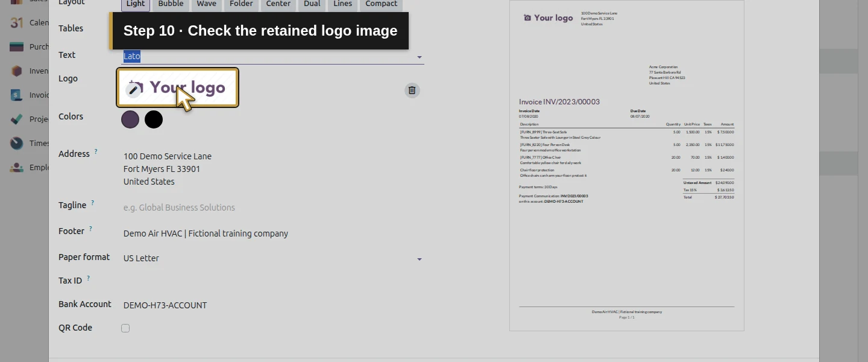The image size is (868, 362).
Task: Expand the Paper format dropdown arrow
Action: tap(420, 259)
